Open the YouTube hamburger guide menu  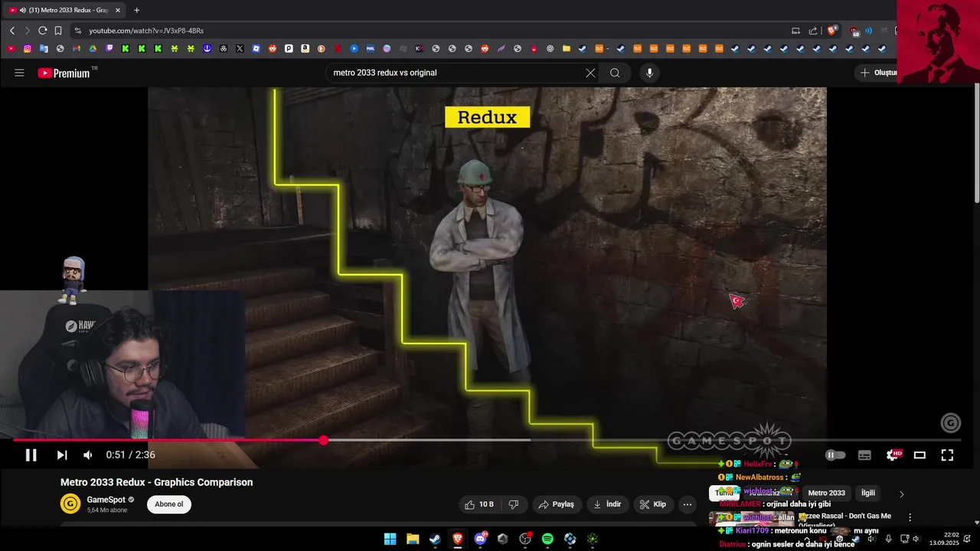(19, 73)
